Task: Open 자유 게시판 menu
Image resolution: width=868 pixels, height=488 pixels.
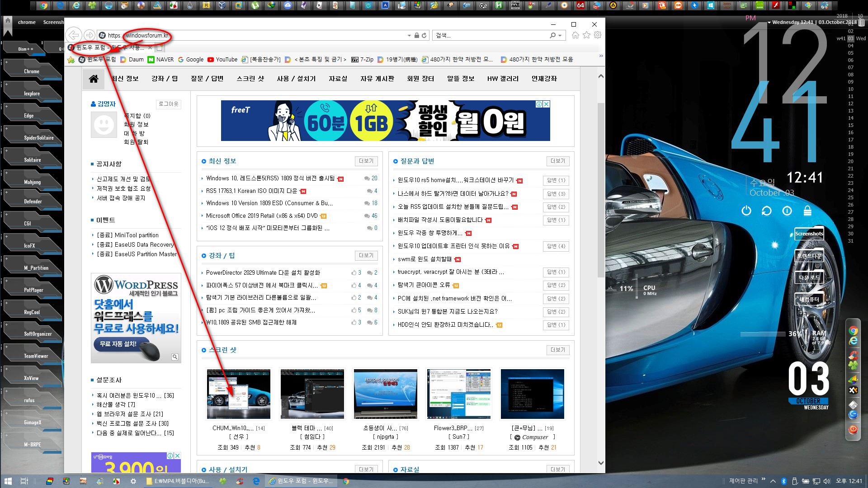Action: click(377, 79)
